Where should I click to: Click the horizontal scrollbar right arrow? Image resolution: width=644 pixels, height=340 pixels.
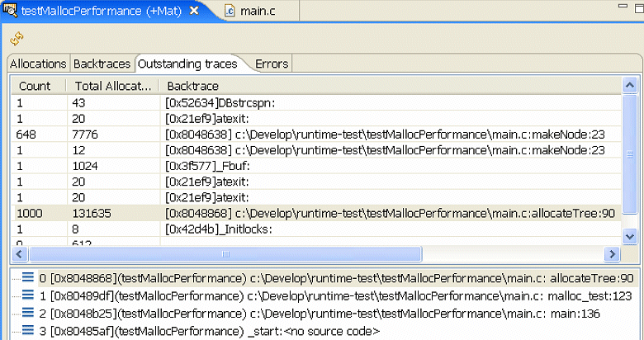(612, 255)
